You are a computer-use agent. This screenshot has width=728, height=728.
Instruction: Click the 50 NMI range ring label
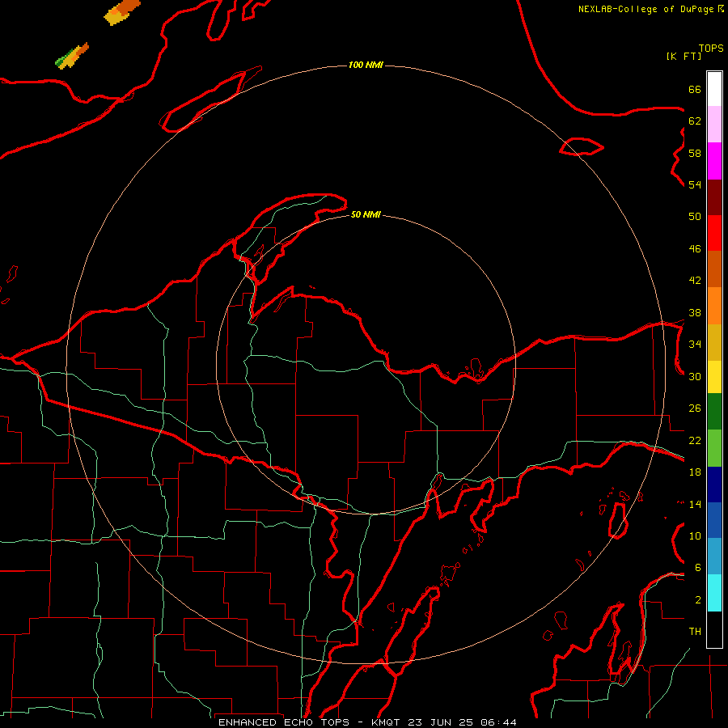pyautogui.click(x=366, y=214)
